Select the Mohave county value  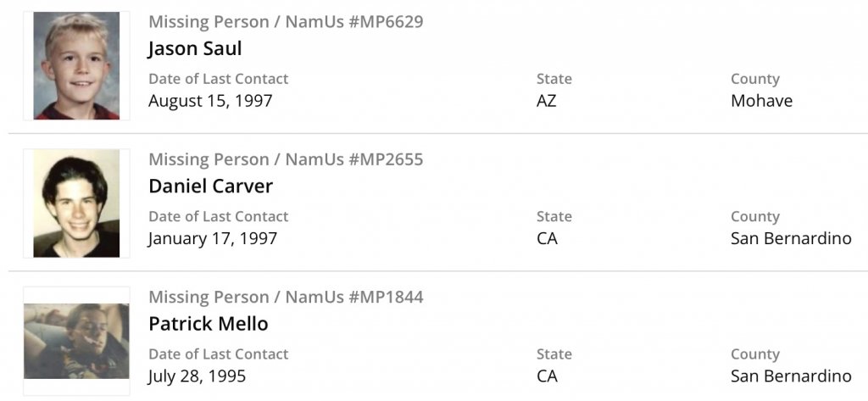pyautogui.click(x=761, y=101)
